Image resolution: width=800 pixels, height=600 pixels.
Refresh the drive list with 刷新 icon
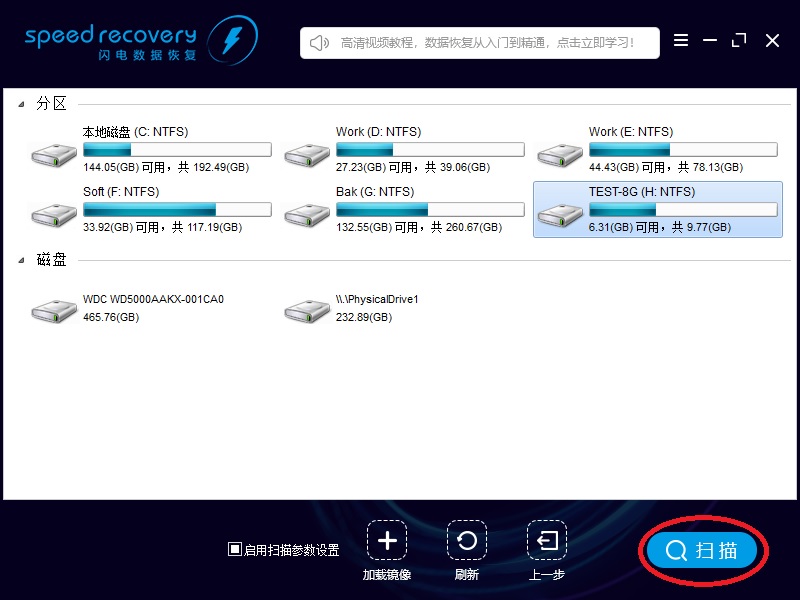(467, 542)
